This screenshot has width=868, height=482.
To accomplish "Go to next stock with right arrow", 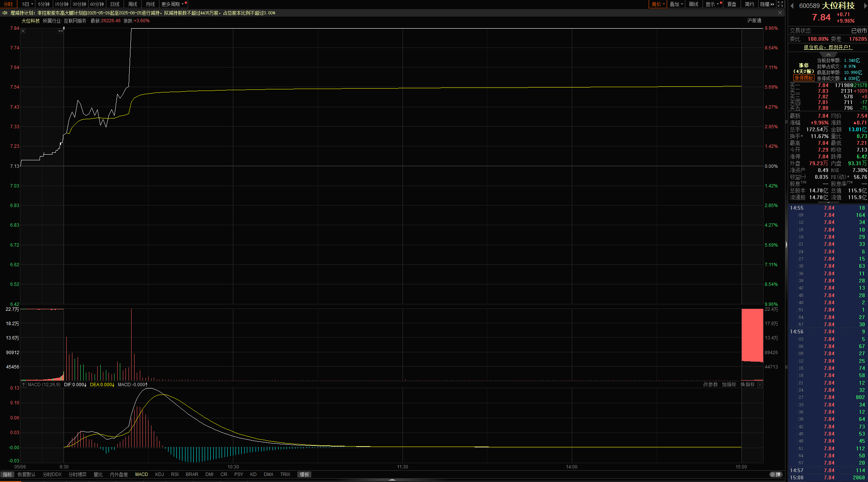I will (x=865, y=6).
